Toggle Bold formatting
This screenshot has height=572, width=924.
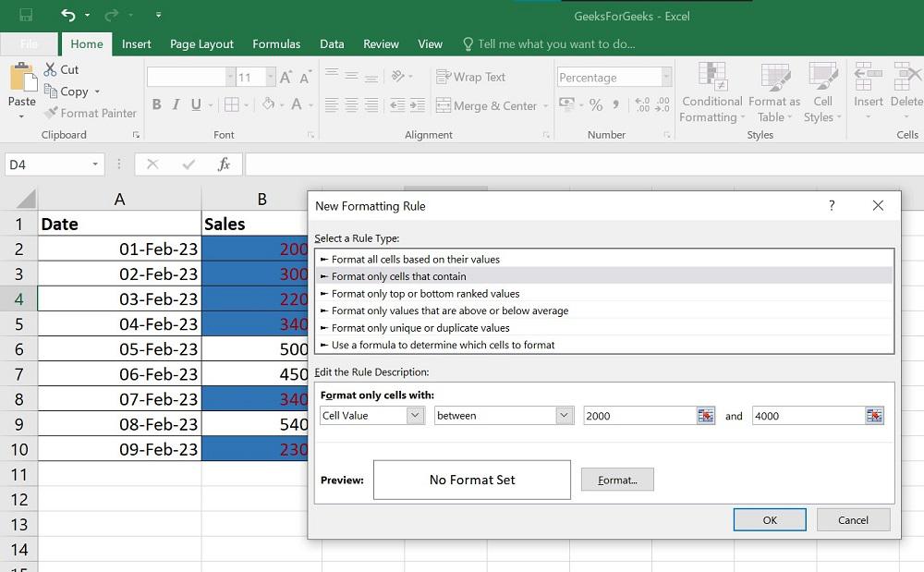(156, 105)
